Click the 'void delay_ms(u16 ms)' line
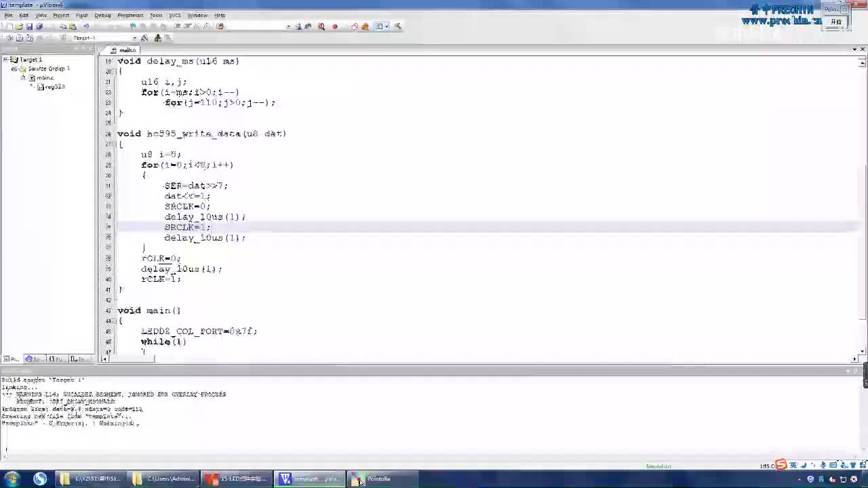 coord(178,61)
